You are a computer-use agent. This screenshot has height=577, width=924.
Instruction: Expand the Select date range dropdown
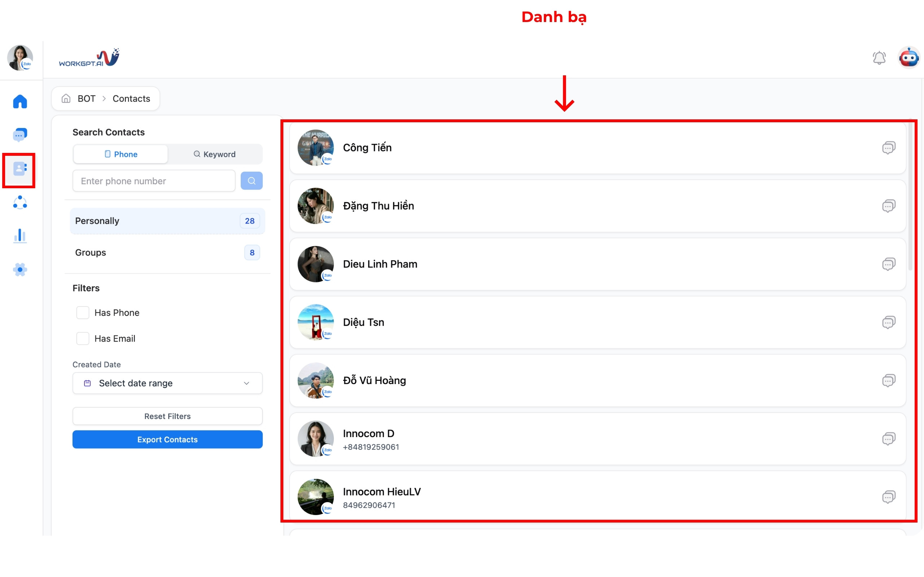coord(167,383)
